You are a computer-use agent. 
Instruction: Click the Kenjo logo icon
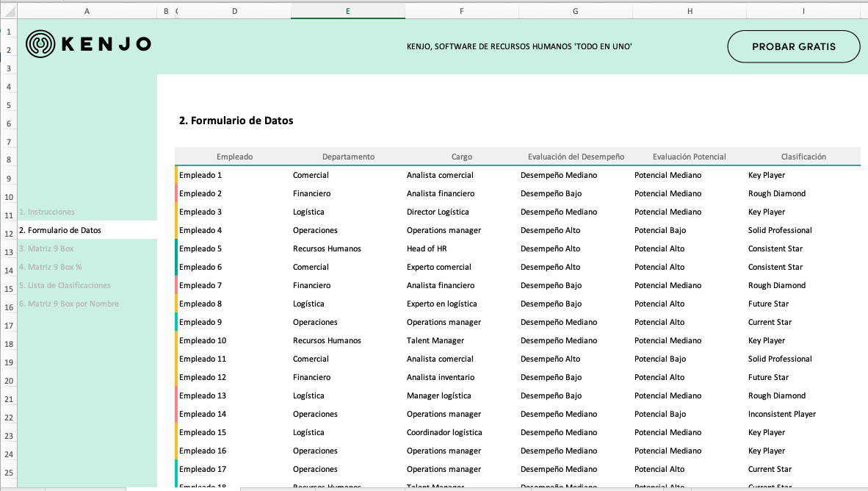40,43
